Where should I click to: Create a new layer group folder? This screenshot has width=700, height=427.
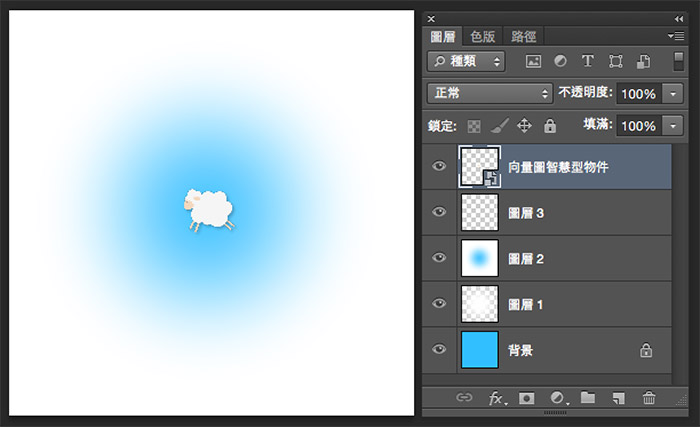(588, 398)
